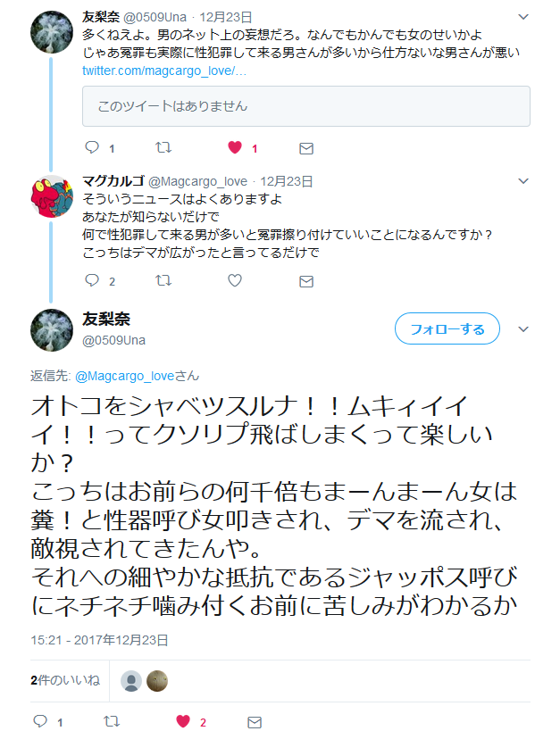Retweet the main tweet at bottom
This screenshot has height=756, width=560.
[112, 721]
